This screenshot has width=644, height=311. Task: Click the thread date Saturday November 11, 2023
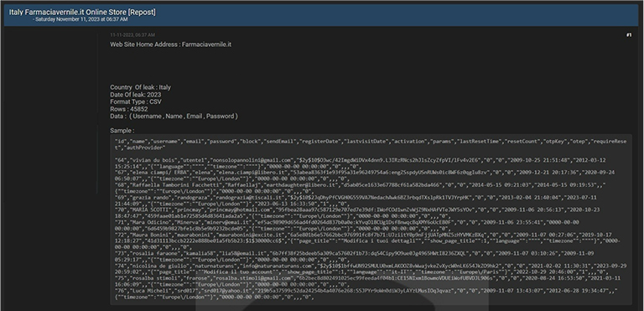pos(81,19)
